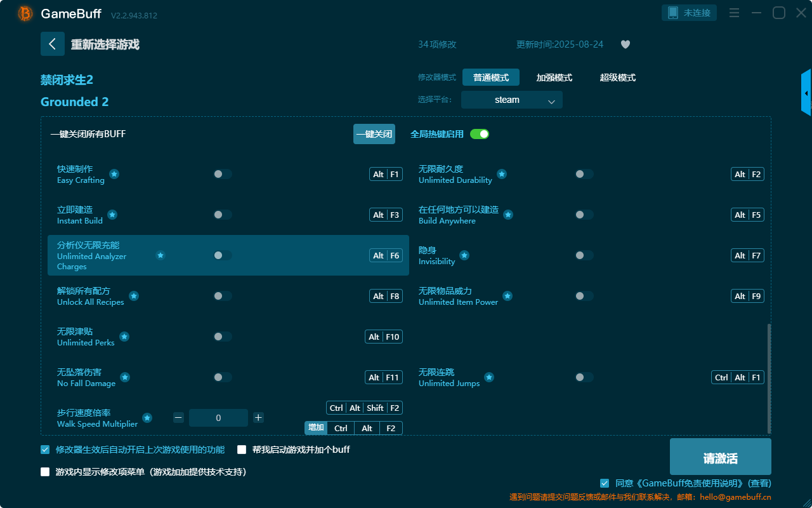812x508 pixels.
Task: Expand the blue side panel arrow tab
Action: 806,93
